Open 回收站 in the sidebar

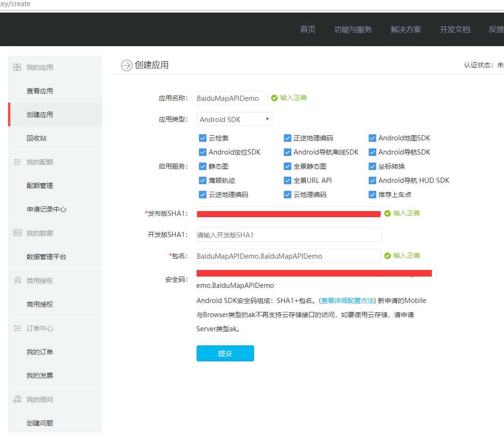point(55,138)
